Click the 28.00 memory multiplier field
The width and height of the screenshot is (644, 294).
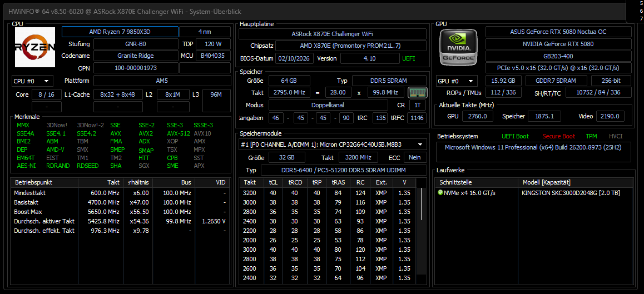pyautogui.click(x=339, y=93)
